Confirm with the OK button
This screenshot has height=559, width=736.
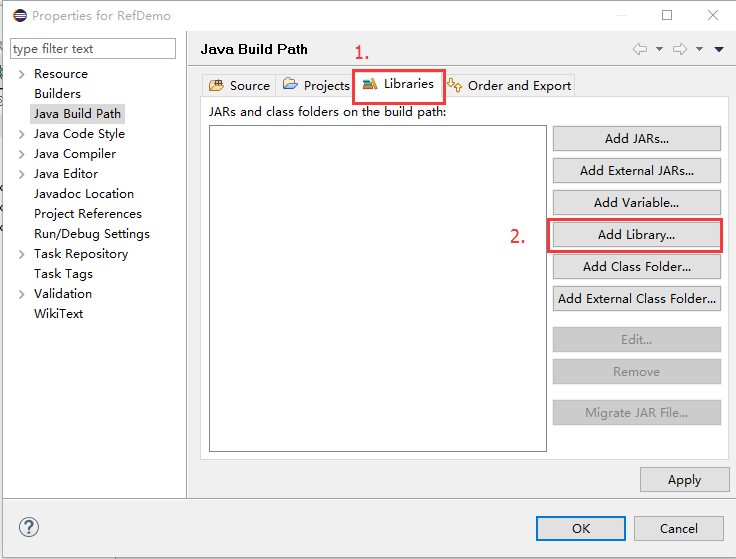[581, 528]
